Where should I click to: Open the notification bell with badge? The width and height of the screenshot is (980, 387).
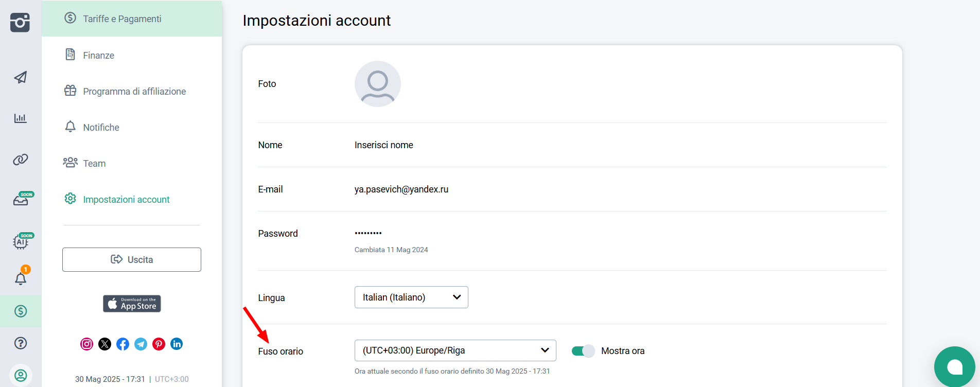point(21,278)
